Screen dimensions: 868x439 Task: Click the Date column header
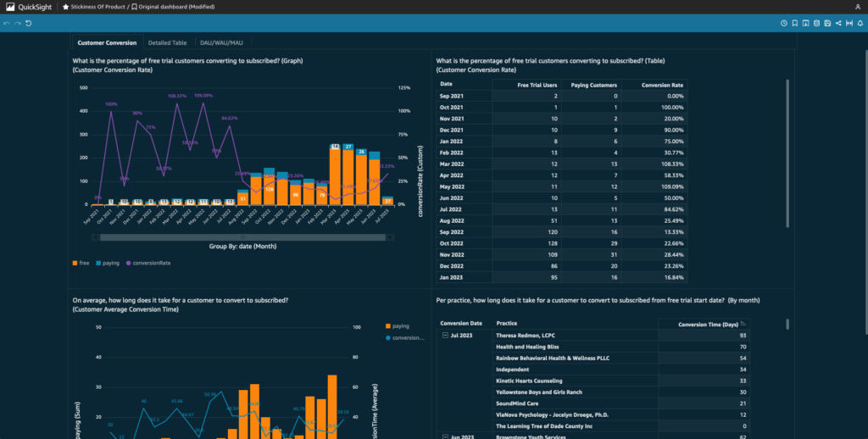point(446,84)
